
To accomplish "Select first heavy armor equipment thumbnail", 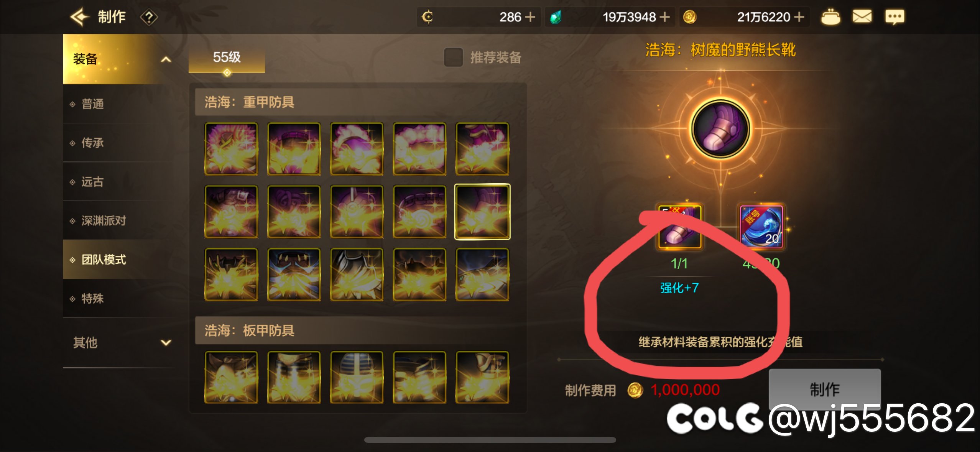I will (231, 149).
